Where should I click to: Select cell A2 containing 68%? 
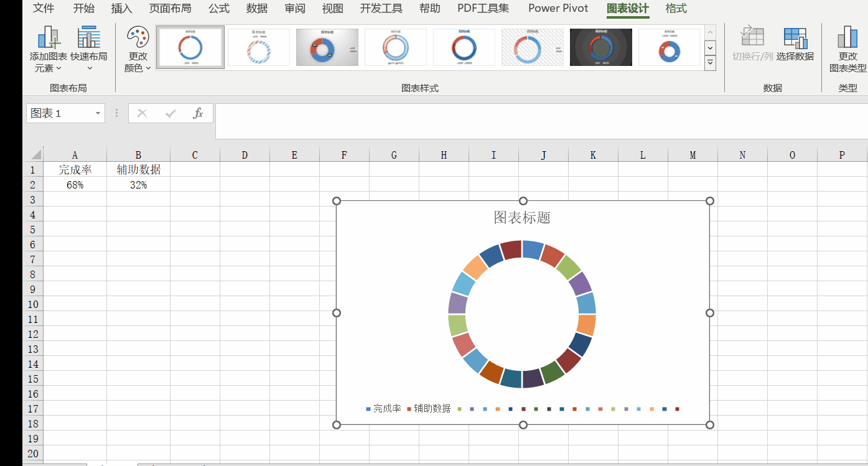[x=75, y=185]
